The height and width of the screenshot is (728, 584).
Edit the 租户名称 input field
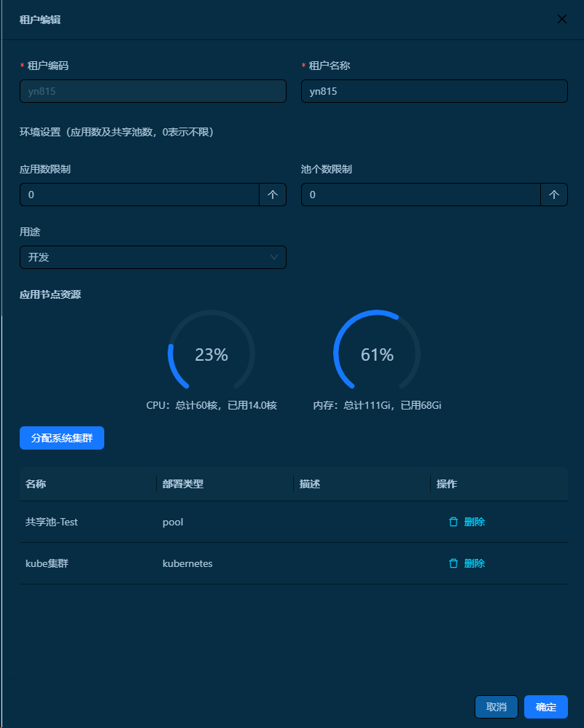(434, 91)
